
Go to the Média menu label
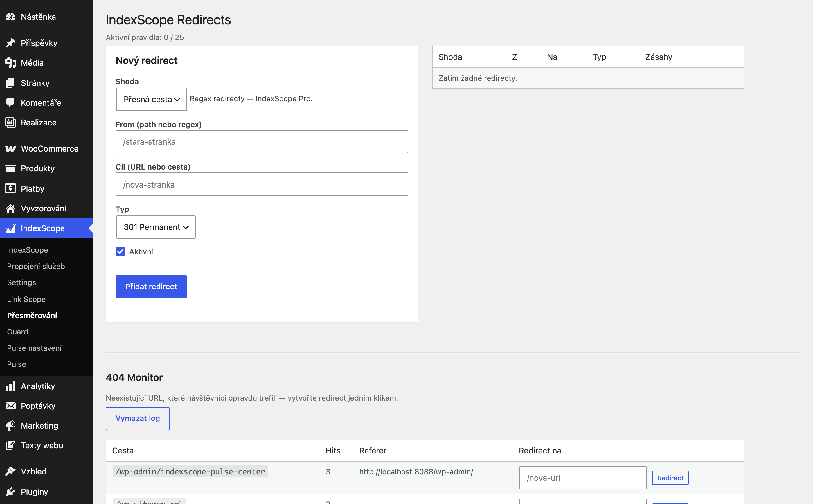pyautogui.click(x=32, y=63)
